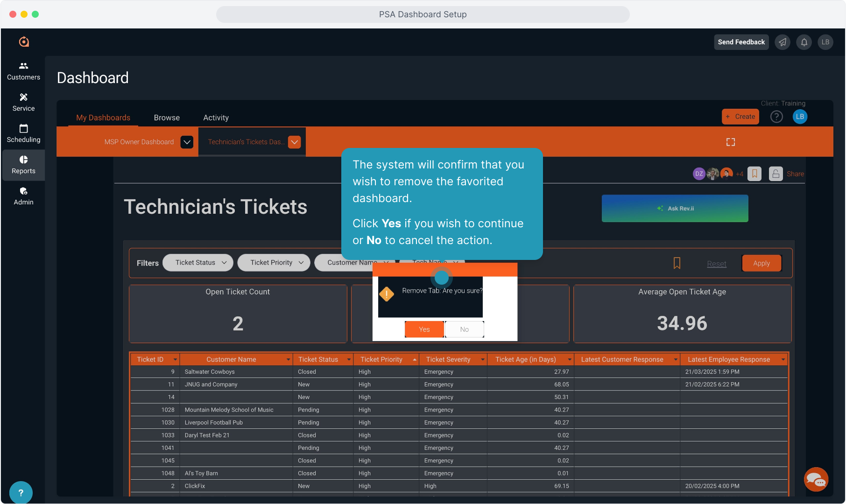This screenshot has width=846, height=504.
Task: Click the 20/02/2025 4:00 PM response cell
Action: [x=734, y=486]
